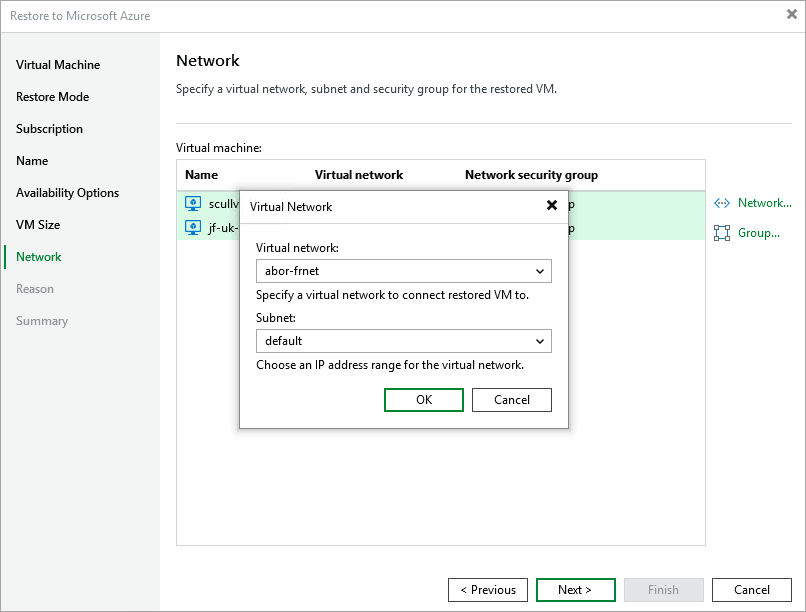This screenshot has width=806, height=612.
Task: Click the abor-frnet combo box
Action: click(x=404, y=271)
